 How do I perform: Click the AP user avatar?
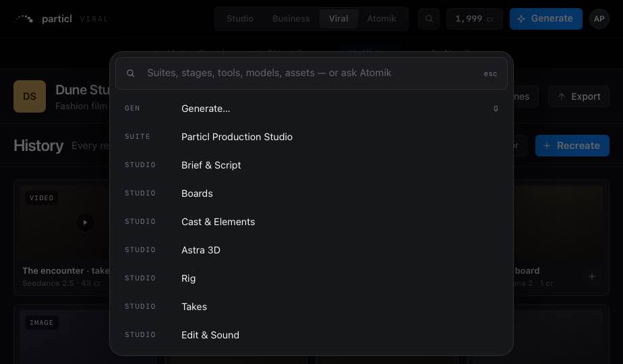(599, 19)
